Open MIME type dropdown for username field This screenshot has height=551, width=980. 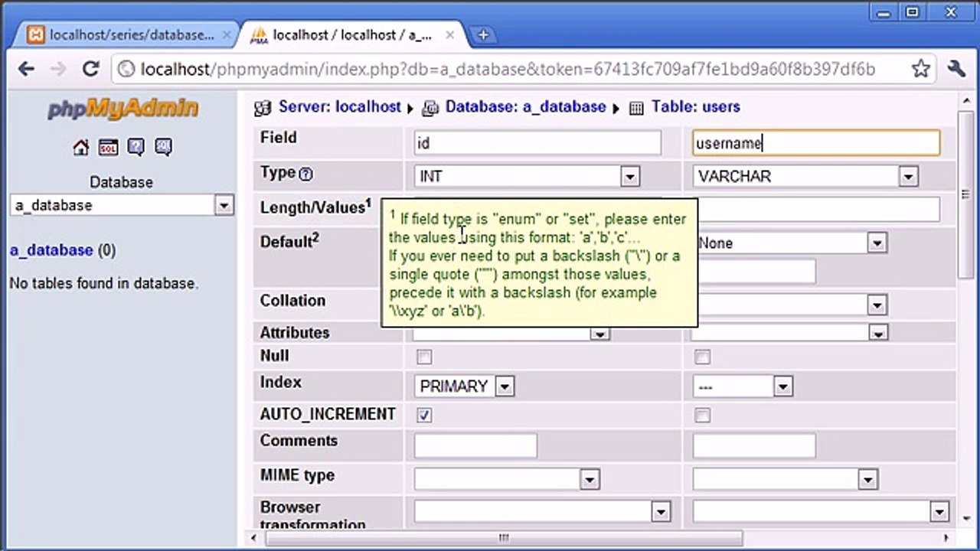[x=786, y=480]
